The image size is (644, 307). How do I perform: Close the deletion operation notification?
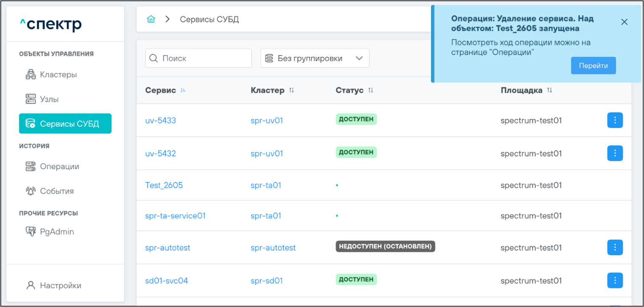pos(624,22)
